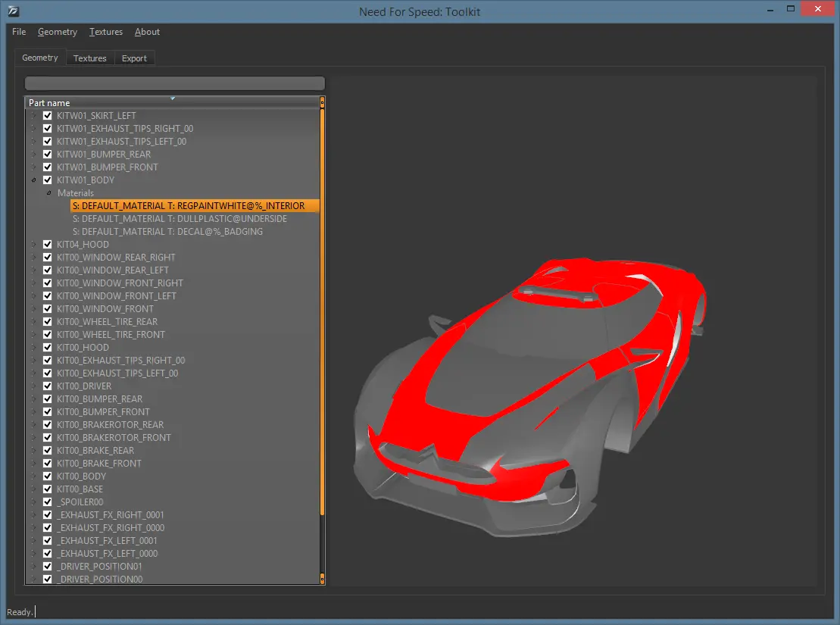Select the DULLPLASTIC@UNDERSIDE material
840x625 pixels.
[180, 219]
